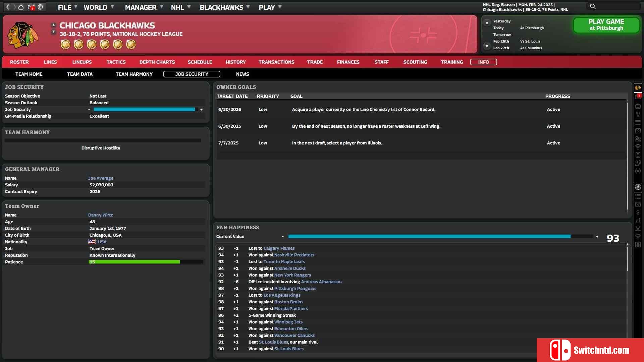Expand the PLAY menu dropdown
The height and width of the screenshot is (362, 644).
270,7
